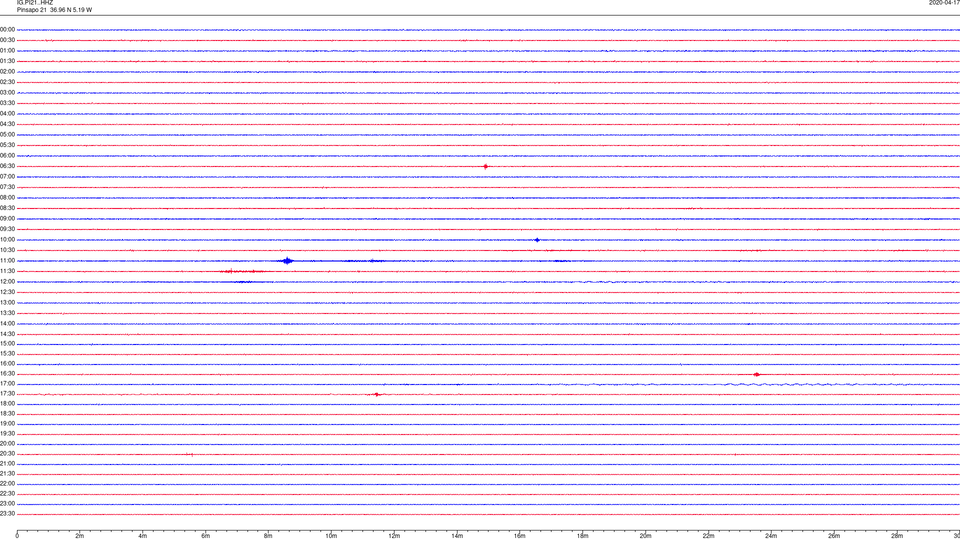This screenshot has width=960, height=540.
Task: Click the red event spike on 06:30 trace
Action: [x=486, y=167]
